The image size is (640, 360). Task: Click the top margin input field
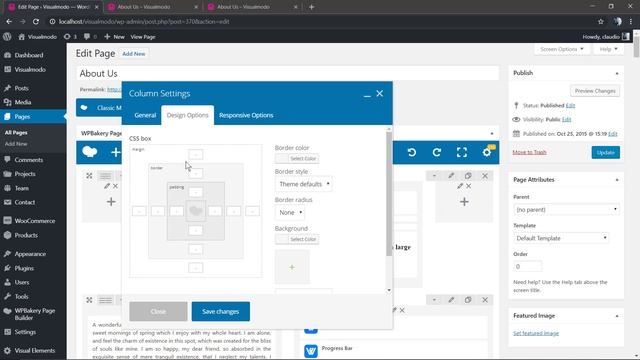coord(196,154)
